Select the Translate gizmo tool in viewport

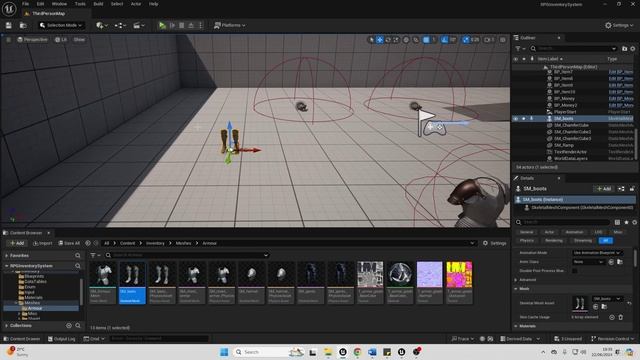[380, 40]
